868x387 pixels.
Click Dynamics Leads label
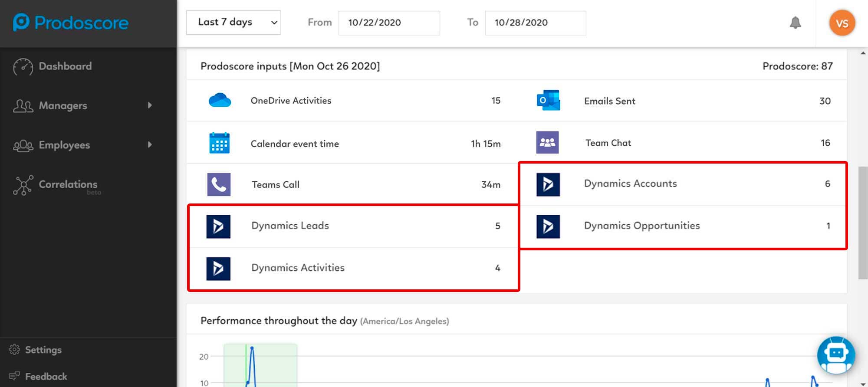click(290, 226)
